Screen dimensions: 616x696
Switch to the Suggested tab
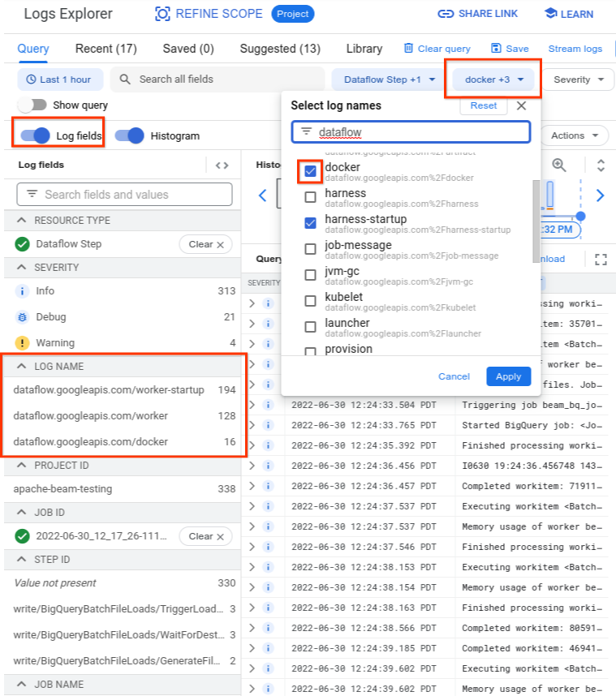279,49
